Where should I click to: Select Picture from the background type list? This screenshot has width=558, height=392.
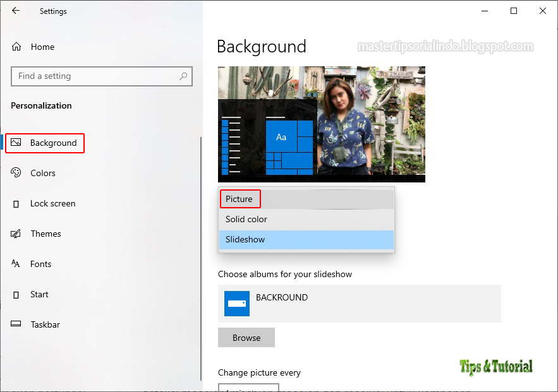pyautogui.click(x=240, y=199)
